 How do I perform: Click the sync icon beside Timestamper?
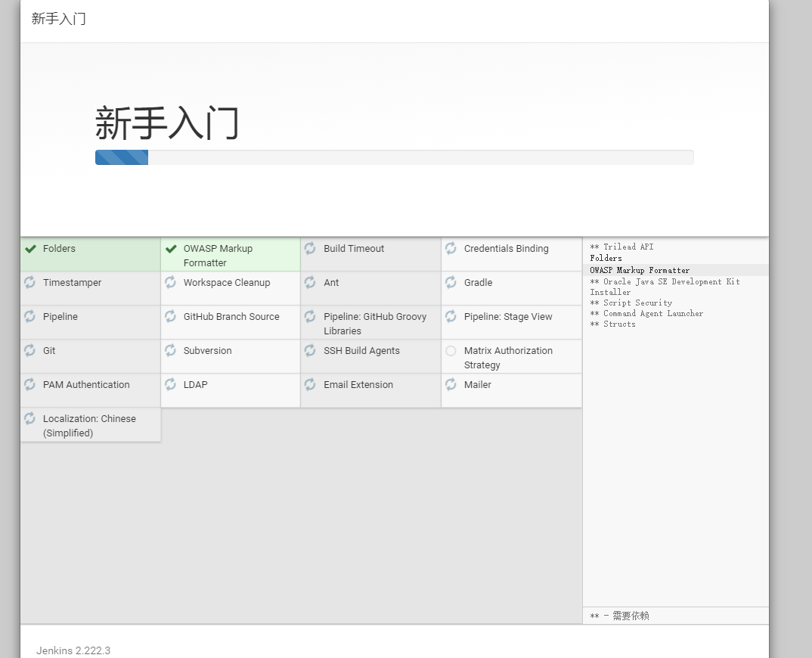30,282
